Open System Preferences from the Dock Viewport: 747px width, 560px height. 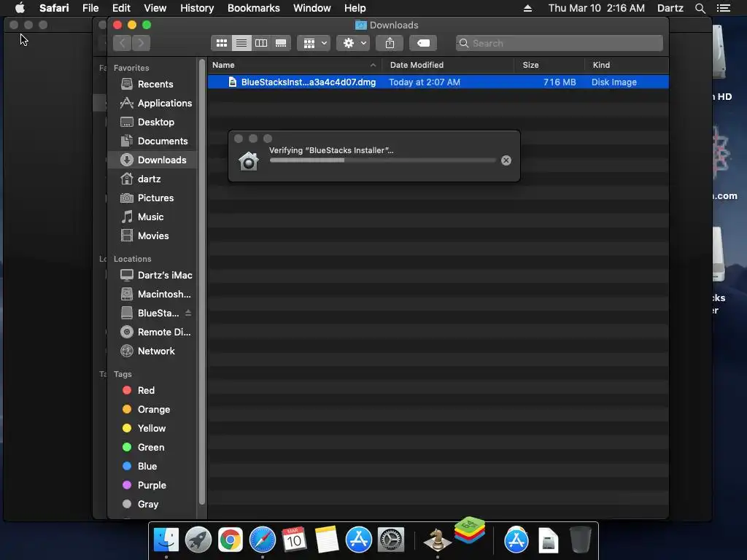pos(391,540)
